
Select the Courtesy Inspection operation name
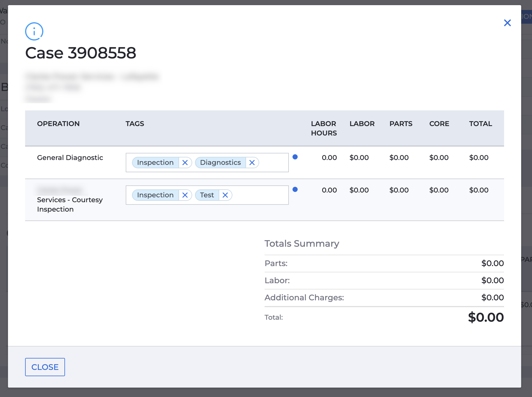[x=70, y=200]
